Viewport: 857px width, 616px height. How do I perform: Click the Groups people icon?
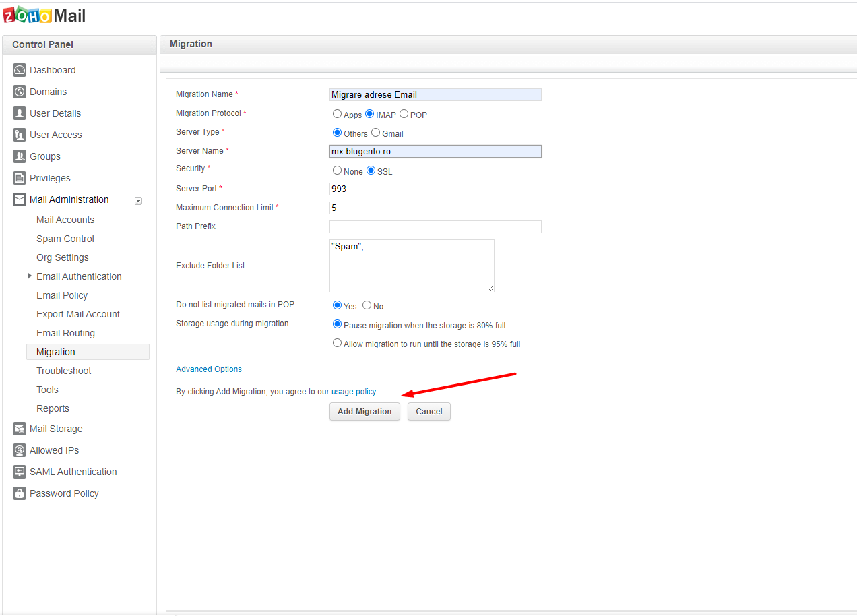pyautogui.click(x=20, y=156)
